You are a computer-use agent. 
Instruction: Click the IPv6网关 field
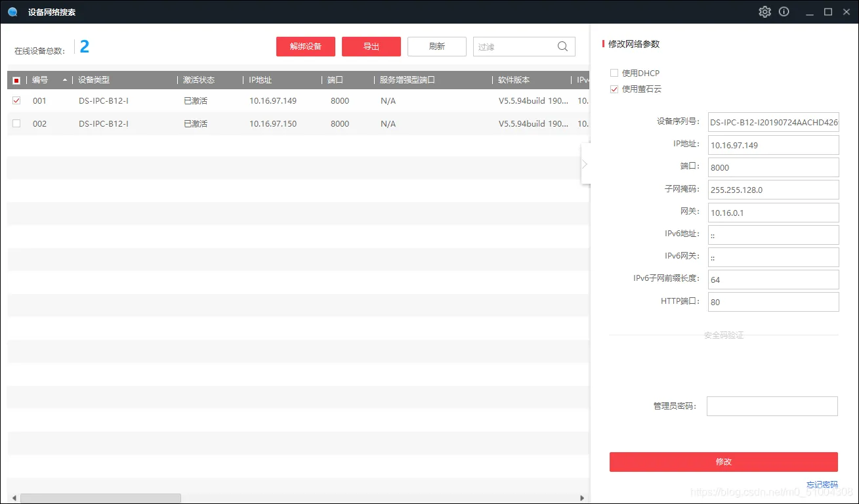point(774,257)
